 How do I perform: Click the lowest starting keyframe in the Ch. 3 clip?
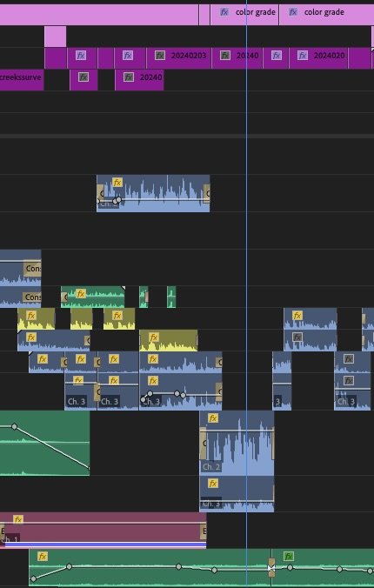pos(143,400)
